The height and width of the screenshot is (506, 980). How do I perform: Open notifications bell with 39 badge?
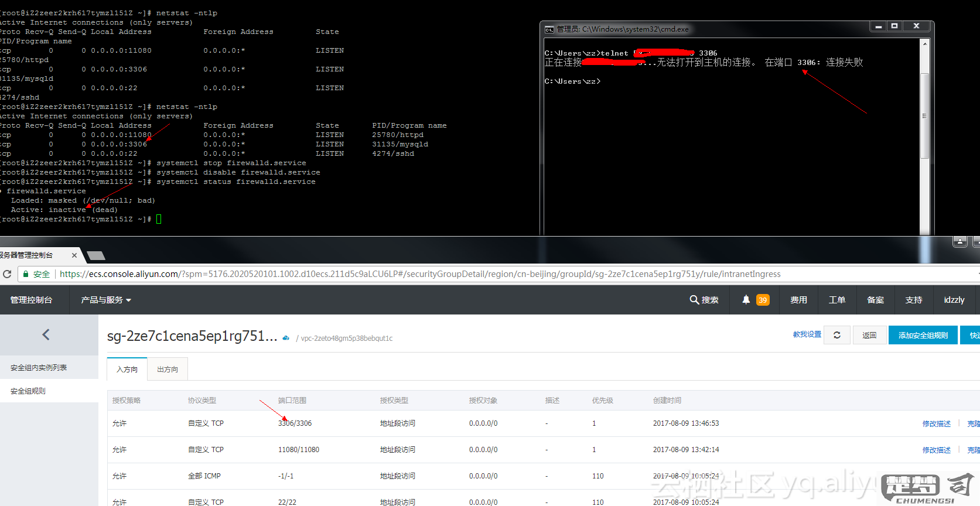click(755, 300)
